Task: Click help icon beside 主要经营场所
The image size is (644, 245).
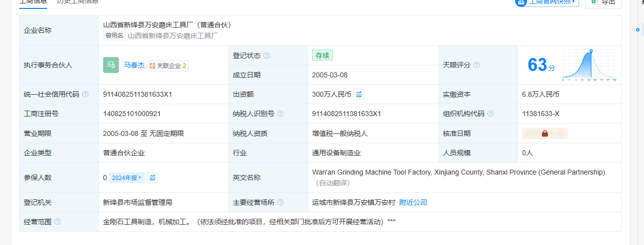Action: (x=280, y=202)
